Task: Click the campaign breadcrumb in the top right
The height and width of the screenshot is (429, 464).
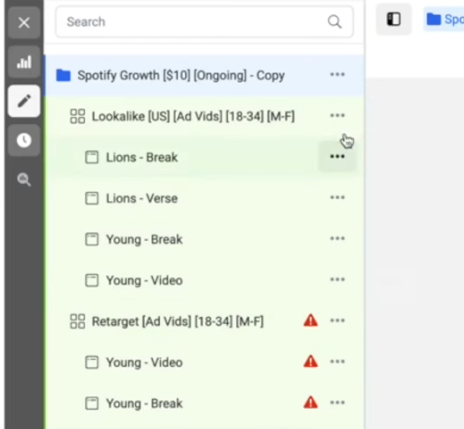Action: tap(445, 19)
